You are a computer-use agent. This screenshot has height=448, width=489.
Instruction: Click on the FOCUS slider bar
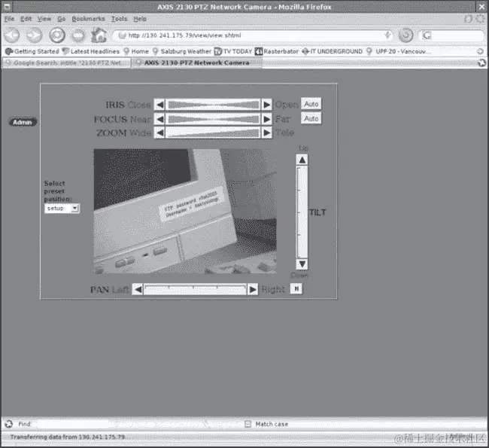[214, 119]
